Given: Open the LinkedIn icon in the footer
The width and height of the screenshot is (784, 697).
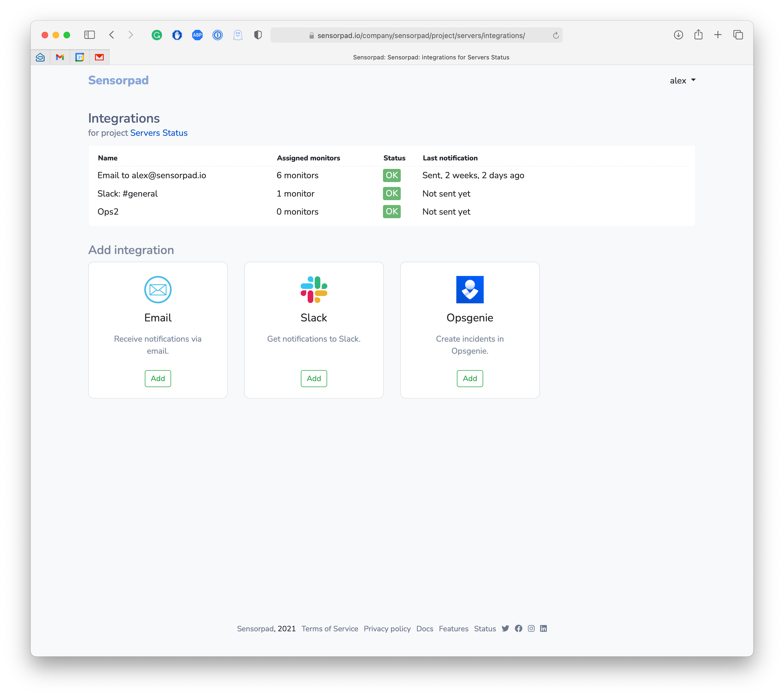Looking at the screenshot, I should coord(543,628).
